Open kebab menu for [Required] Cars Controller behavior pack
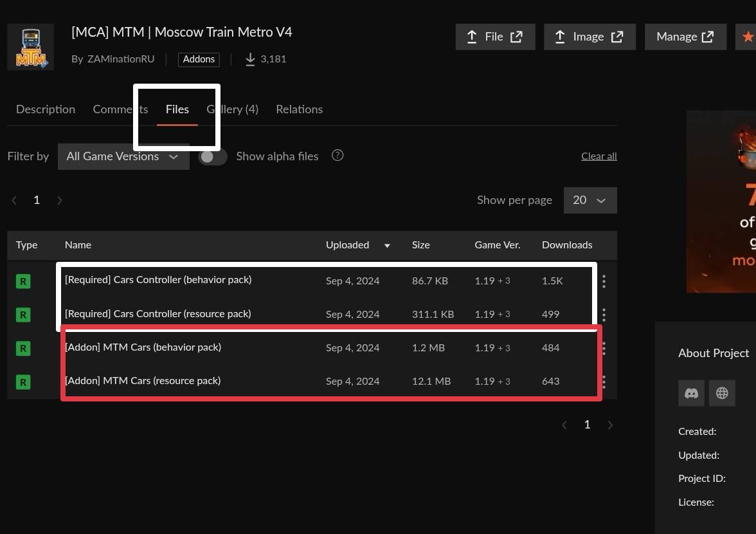The image size is (756, 534). point(604,281)
